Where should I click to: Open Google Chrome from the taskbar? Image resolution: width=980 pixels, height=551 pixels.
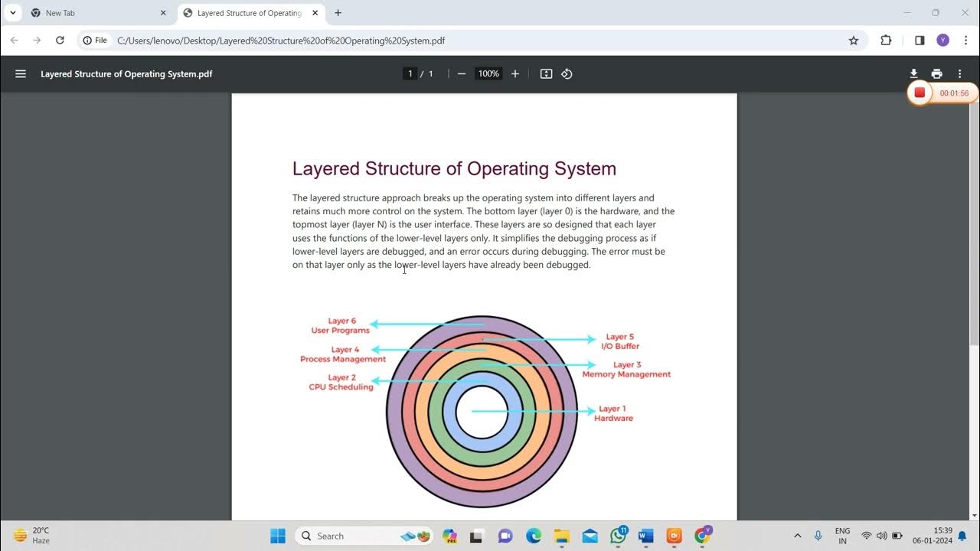point(702,536)
